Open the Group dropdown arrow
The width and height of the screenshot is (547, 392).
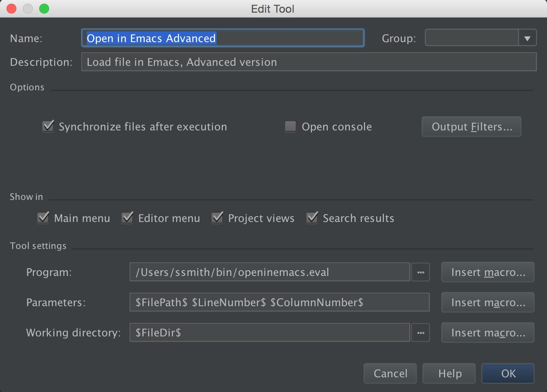[x=527, y=37]
